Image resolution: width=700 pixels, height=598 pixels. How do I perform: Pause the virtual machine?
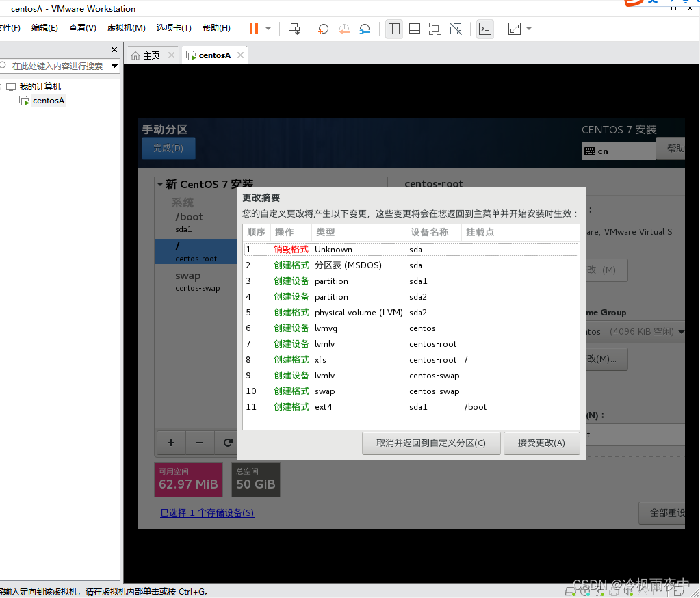tap(254, 29)
